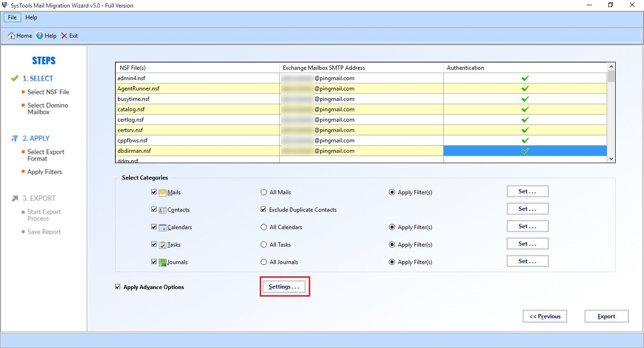This screenshot has width=644, height=348.
Task: Uncheck the Contacts category checkbox
Action: (154, 209)
